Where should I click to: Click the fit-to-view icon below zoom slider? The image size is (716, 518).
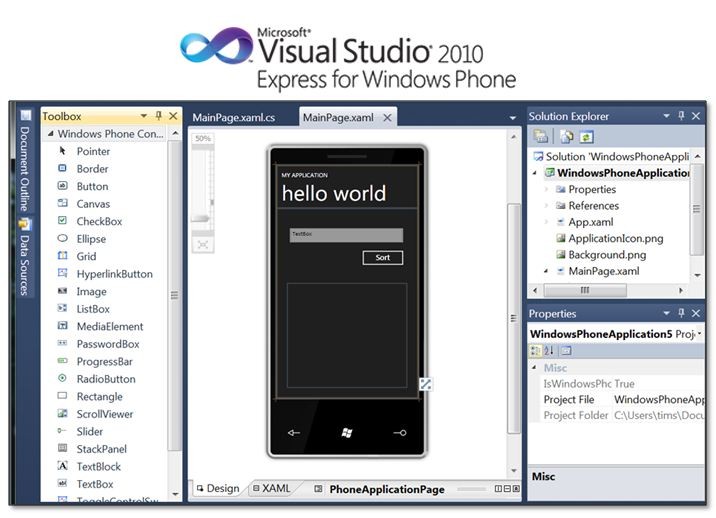point(202,243)
